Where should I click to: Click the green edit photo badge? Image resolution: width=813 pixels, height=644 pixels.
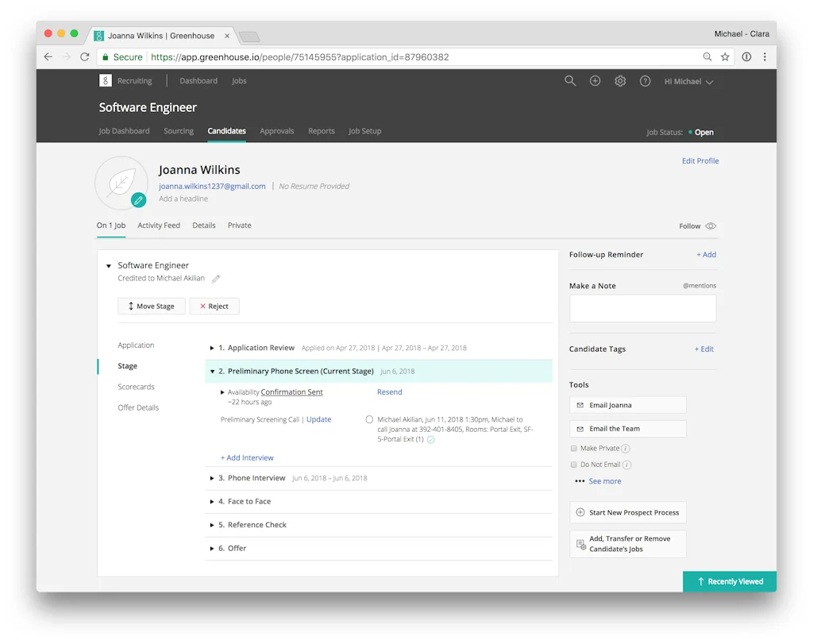point(138,200)
